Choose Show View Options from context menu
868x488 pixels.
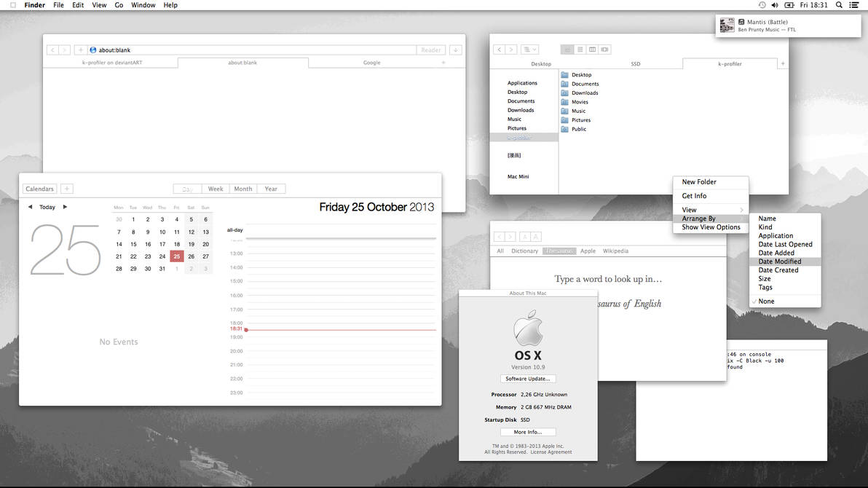[711, 227]
